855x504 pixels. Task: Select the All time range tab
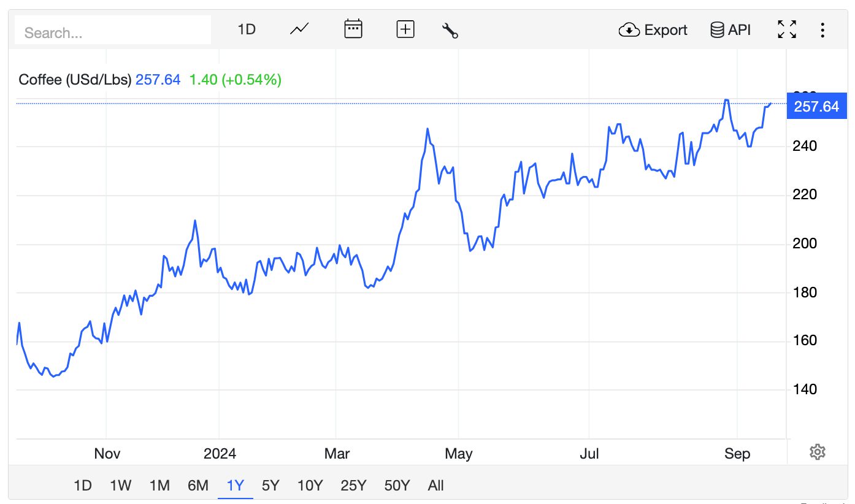[435, 486]
